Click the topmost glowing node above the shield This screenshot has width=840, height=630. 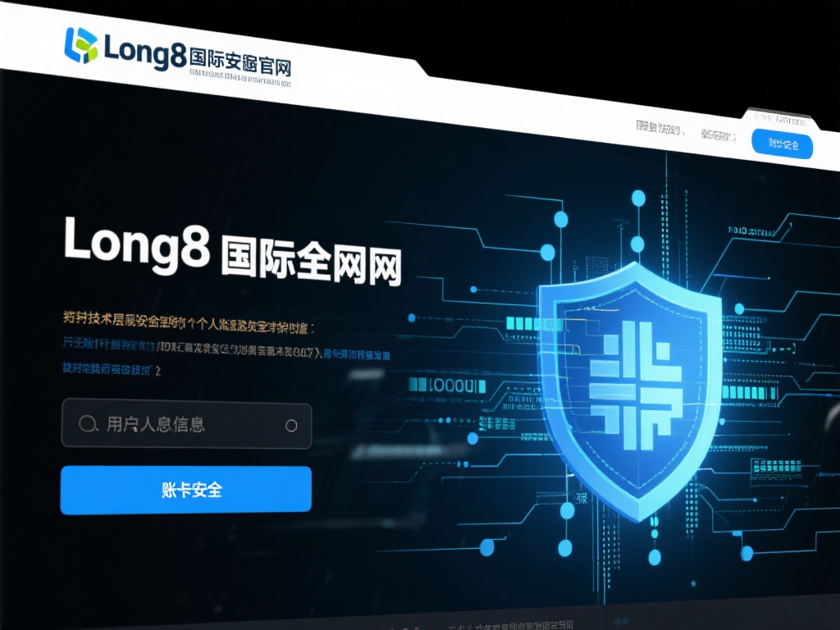tap(638, 199)
